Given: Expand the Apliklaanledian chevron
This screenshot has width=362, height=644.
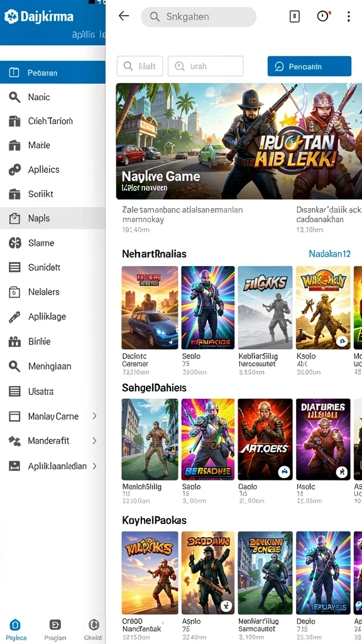Looking at the screenshot, I should [x=94, y=466].
